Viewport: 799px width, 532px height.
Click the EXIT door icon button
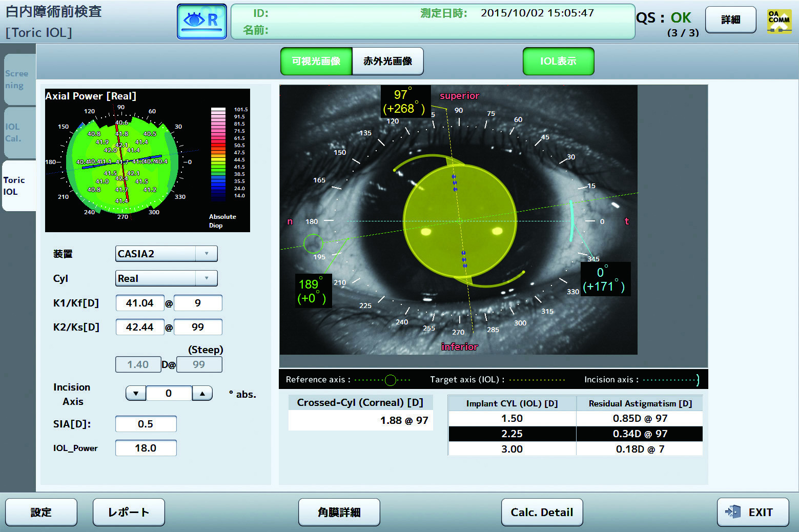[752, 512]
